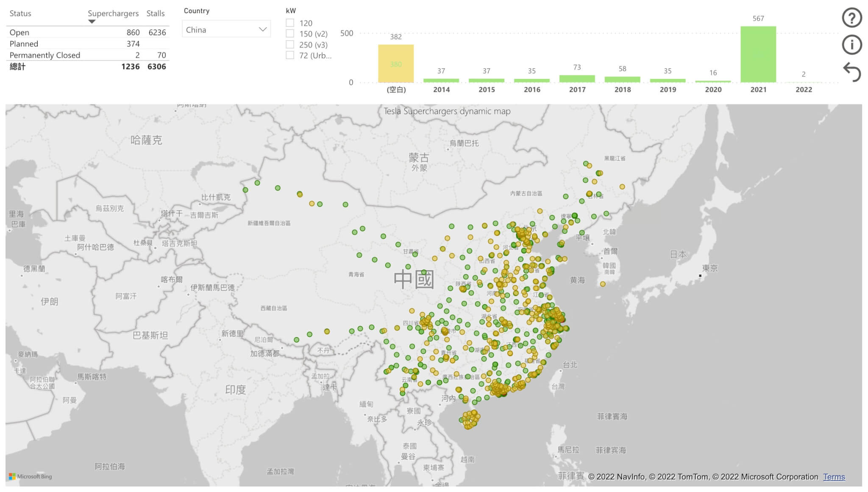The height and width of the screenshot is (492, 868).
Task: Click the 西藏自治區 label on map
Action: [x=273, y=308]
